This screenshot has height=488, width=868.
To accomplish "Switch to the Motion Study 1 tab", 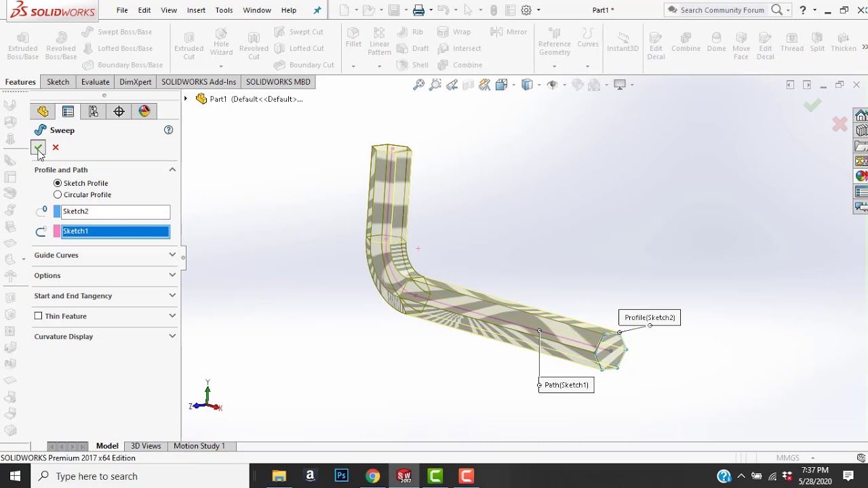I will pyautogui.click(x=199, y=446).
